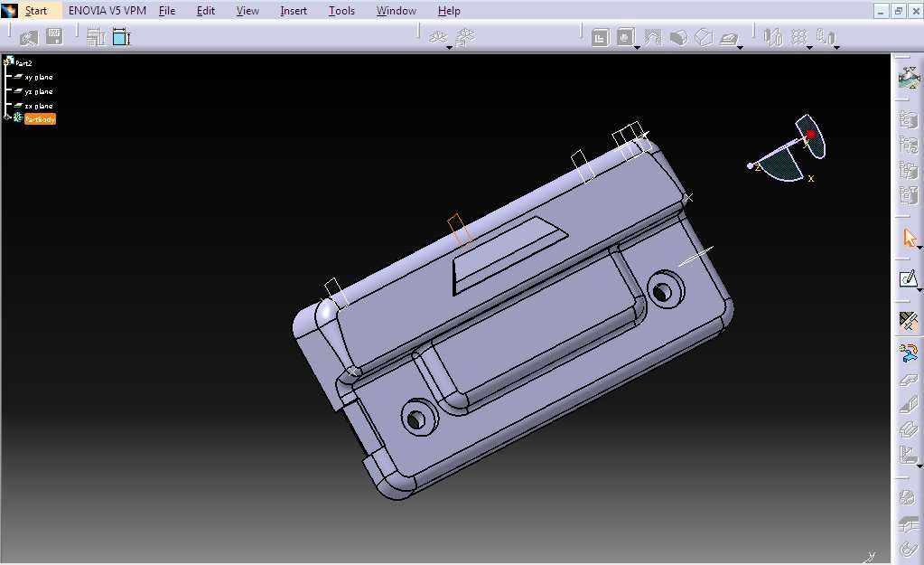The height and width of the screenshot is (565, 924).
Task: Click the greyed axis-system icon with dropdown
Action: (437, 37)
